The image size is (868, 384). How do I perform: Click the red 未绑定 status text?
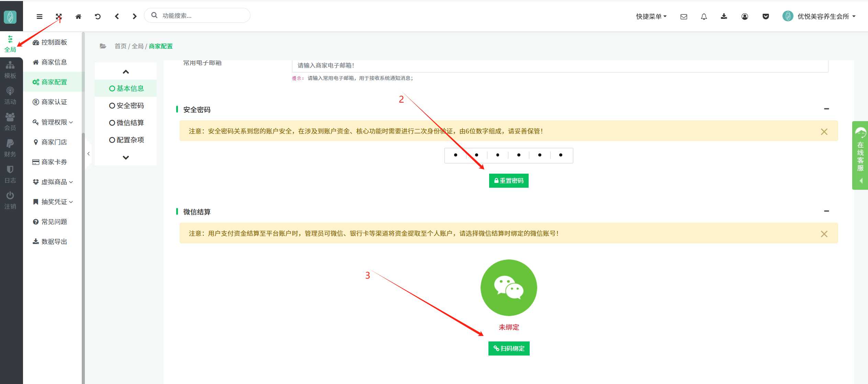[509, 327]
